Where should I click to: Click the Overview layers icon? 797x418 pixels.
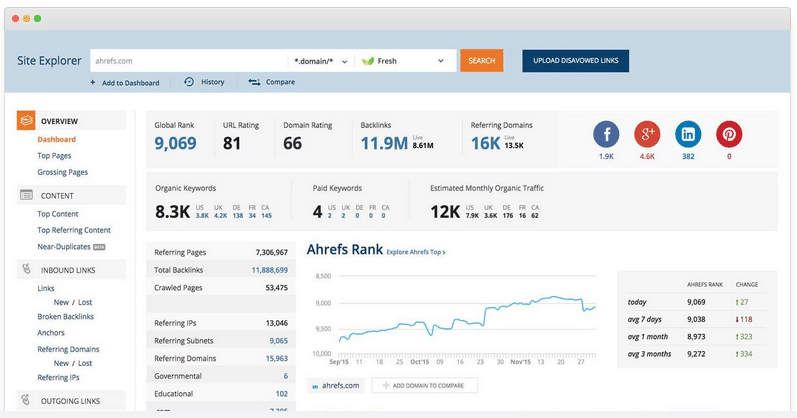pyautogui.click(x=26, y=121)
